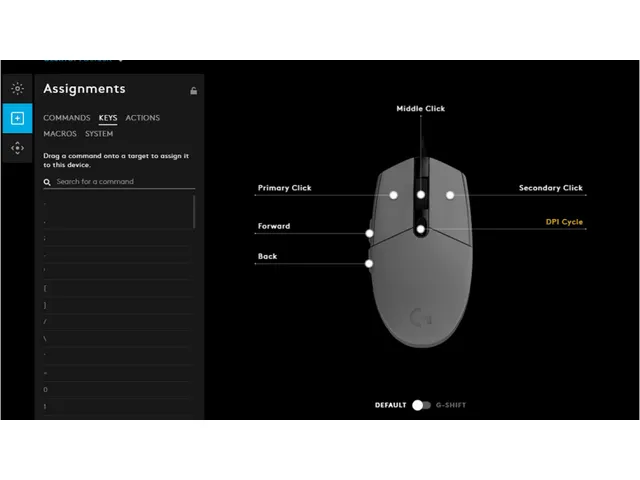Select the Assignments sidebar icon

[x=17, y=118]
